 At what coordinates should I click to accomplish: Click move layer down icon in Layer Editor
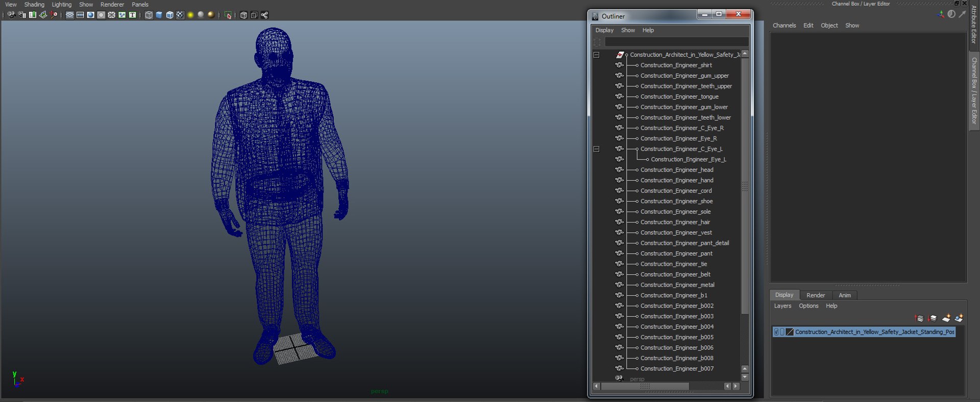point(933,318)
